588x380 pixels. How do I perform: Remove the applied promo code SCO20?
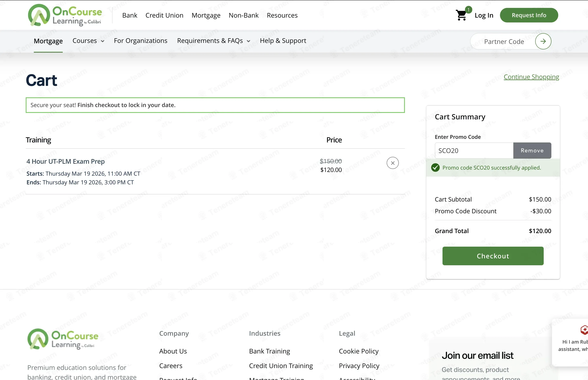(x=532, y=151)
